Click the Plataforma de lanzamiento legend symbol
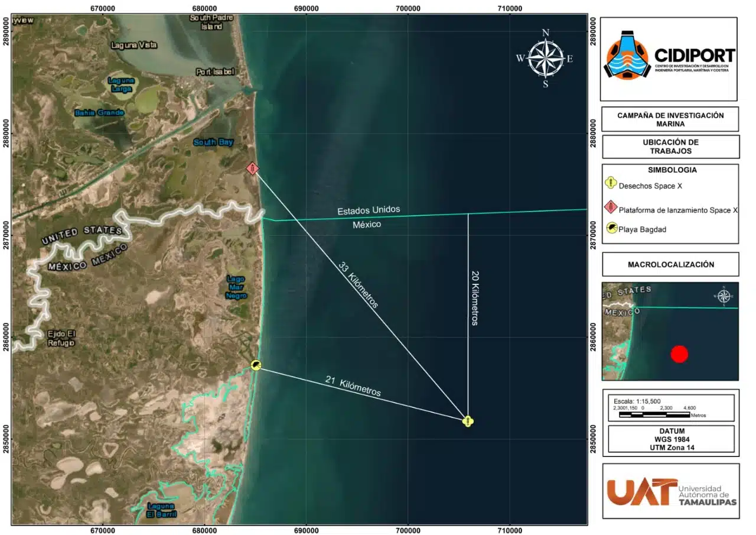This screenshot has width=756, height=535. (612, 209)
